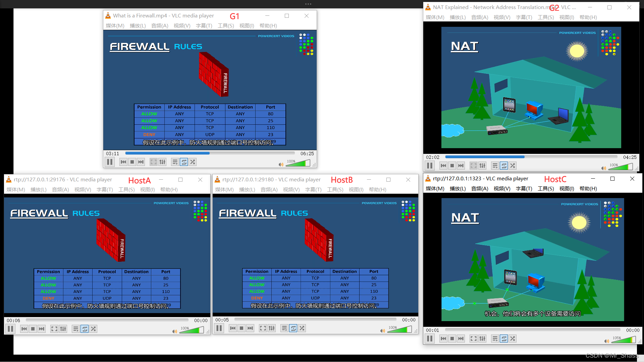Mute audio via speaker icon in HostC

point(606,341)
